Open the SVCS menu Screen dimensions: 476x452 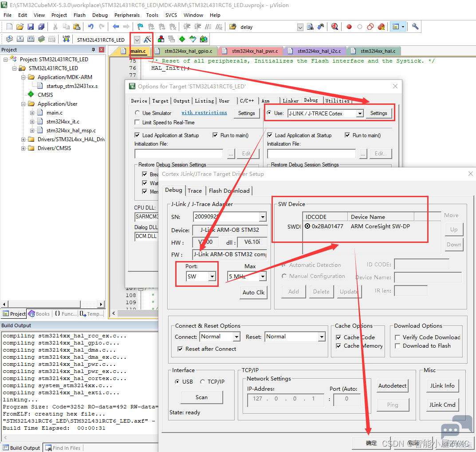[x=171, y=15]
